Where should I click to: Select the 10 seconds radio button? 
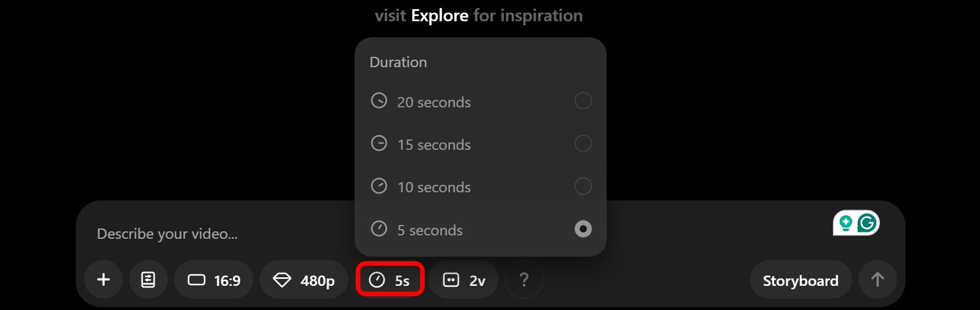[x=583, y=186]
